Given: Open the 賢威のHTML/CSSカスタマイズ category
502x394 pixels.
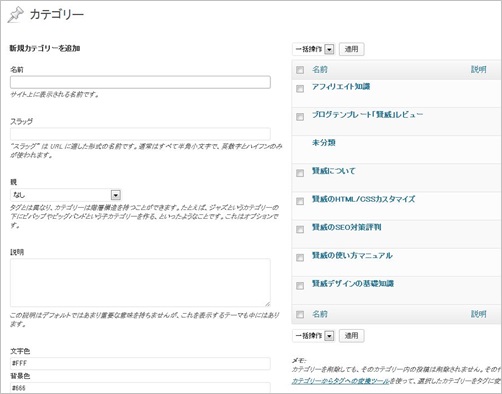Looking at the screenshot, I should (364, 199).
